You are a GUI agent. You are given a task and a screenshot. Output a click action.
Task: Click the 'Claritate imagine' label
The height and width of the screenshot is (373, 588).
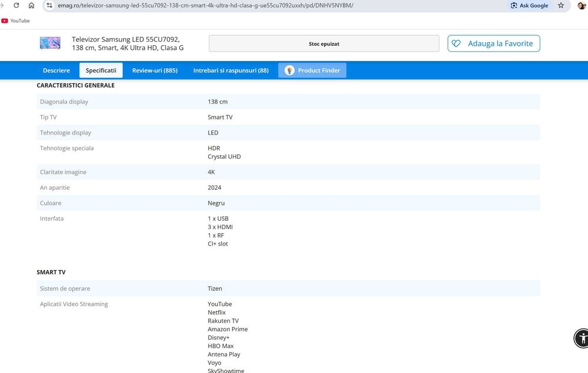(x=63, y=172)
